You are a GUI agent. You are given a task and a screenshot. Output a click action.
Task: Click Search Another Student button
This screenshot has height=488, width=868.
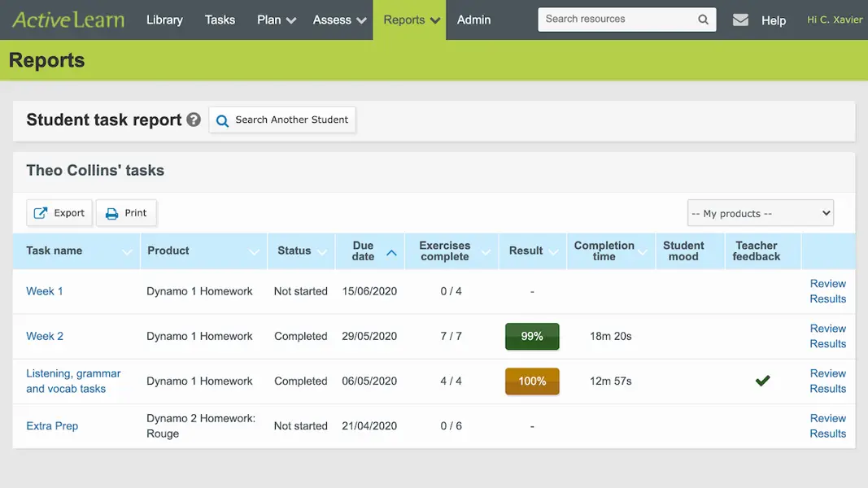pyautogui.click(x=282, y=120)
